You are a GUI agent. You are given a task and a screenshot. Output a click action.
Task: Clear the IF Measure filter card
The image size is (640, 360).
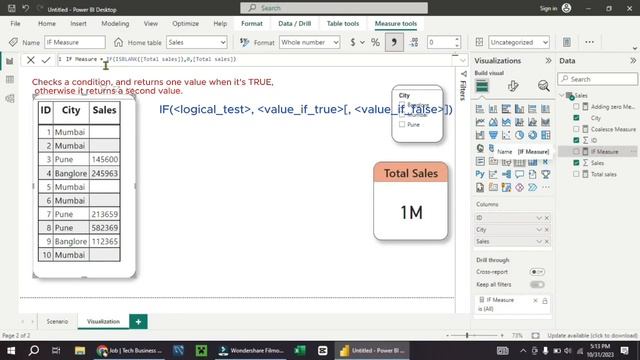click(535, 301)
